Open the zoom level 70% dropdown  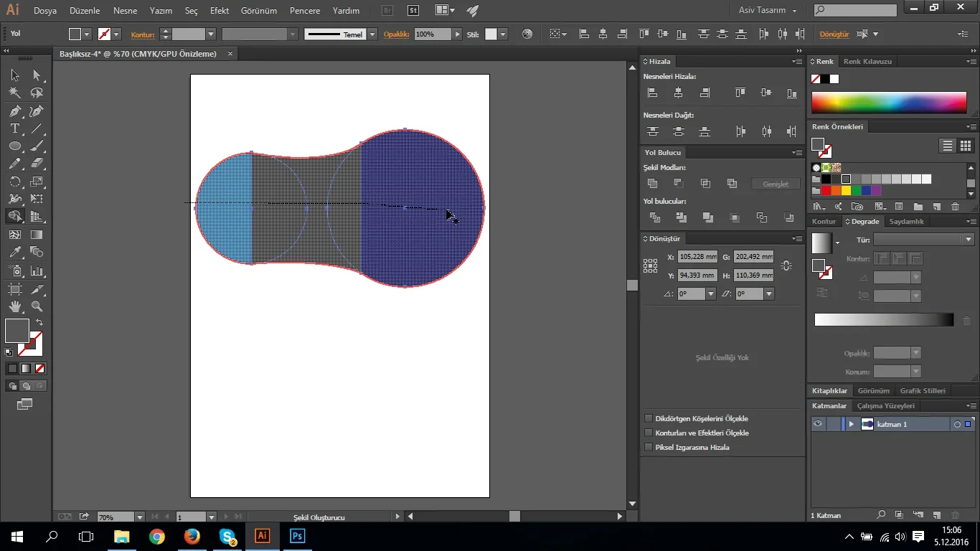tap(139, 517)
